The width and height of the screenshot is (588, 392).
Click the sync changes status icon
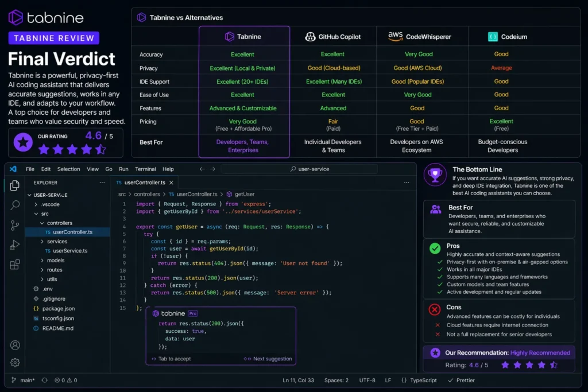(45, 380)
